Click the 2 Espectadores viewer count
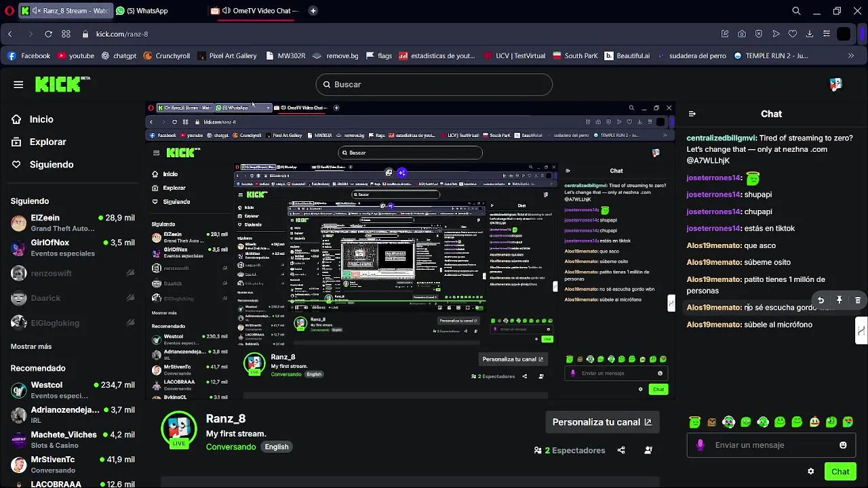 [x=570, y=450]
